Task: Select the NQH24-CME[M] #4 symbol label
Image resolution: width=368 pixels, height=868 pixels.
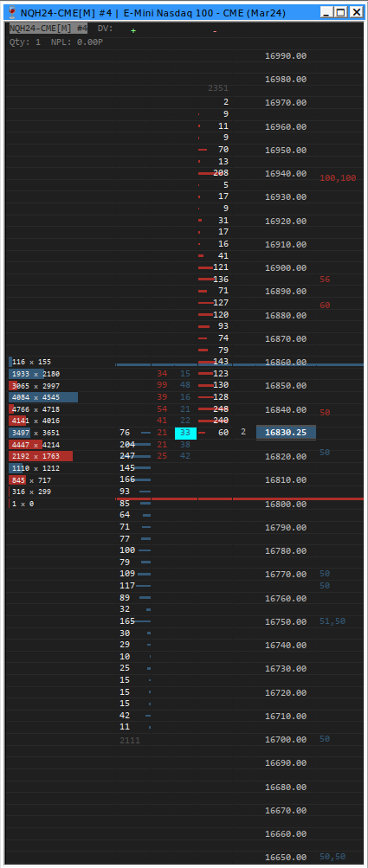Action: coord(48,28)
